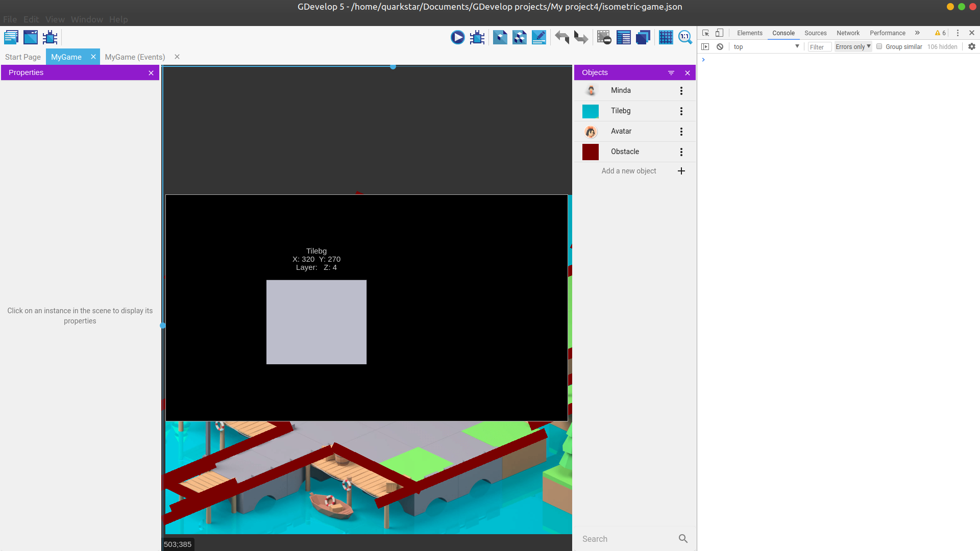Open the Window menu
The width and height of the screenshot is (980, 551).
87,19
